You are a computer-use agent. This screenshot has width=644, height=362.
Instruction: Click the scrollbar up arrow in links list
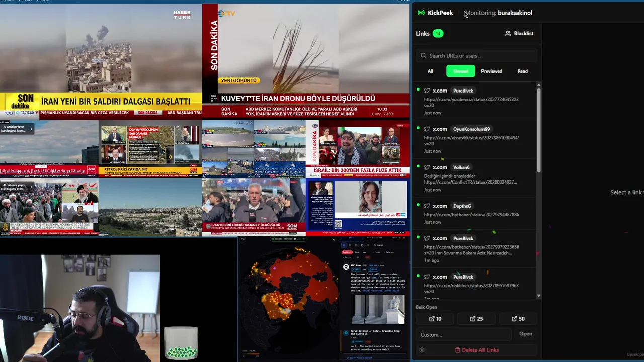click(539, 85)
